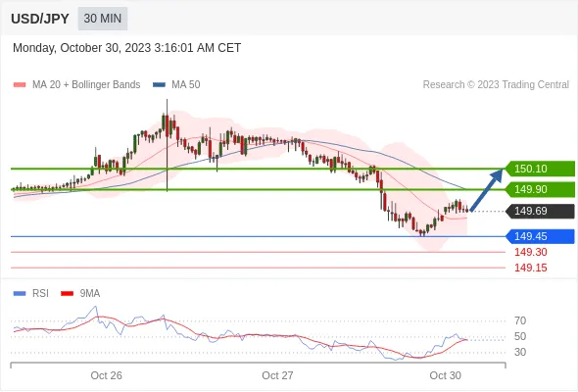Click the 'MA 50' legend label
Screen dimensions: 578x392
point(186,85)
